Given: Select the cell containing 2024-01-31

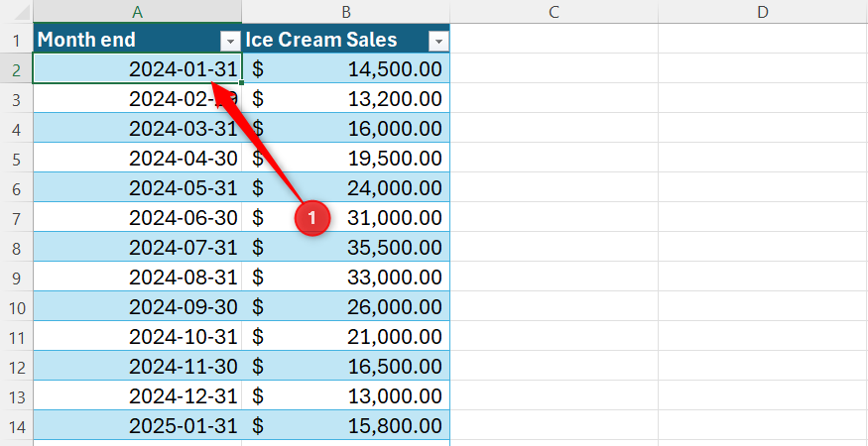Looking at the screenshot, I should (137, 68).
